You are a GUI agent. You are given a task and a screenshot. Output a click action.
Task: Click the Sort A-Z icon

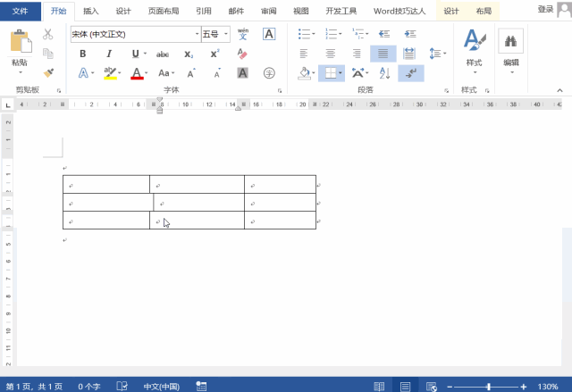[x=384, y=73]
